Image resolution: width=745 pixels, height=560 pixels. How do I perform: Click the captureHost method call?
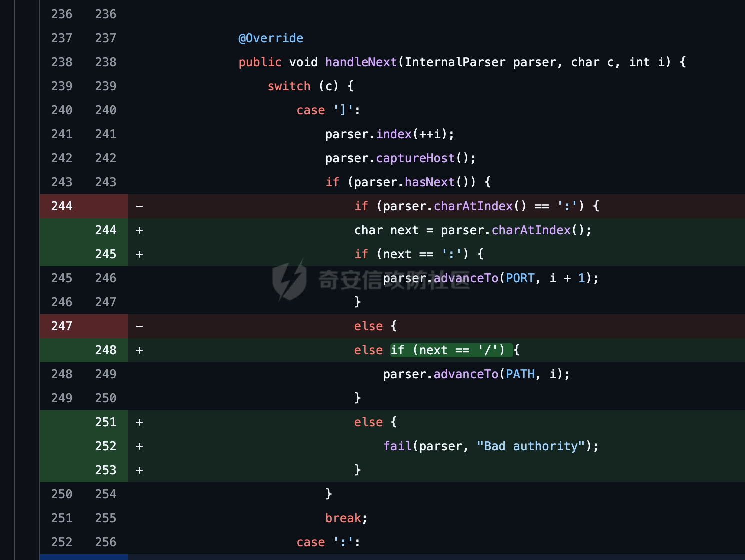pyautogui.click(x=416, y=158)
